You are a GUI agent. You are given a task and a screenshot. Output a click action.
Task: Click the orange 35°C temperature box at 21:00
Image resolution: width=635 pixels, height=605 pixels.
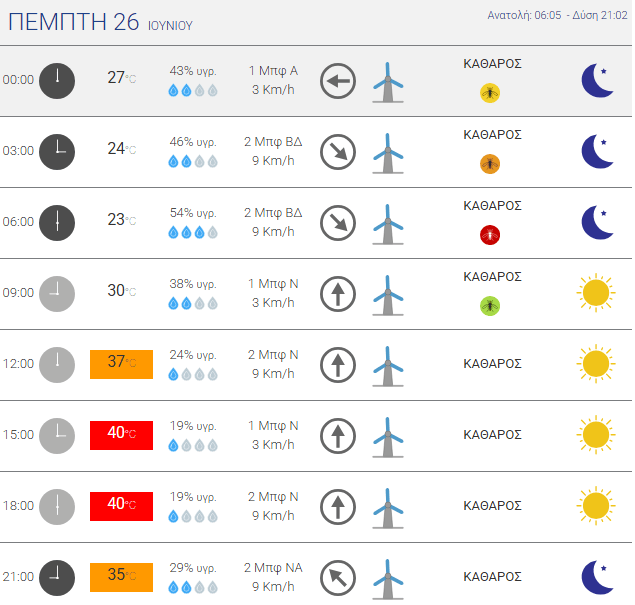pos(121,577)
